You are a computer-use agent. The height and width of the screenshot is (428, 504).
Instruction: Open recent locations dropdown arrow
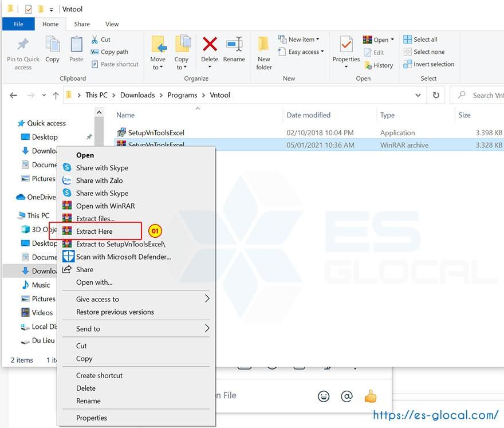pos(44,95)
